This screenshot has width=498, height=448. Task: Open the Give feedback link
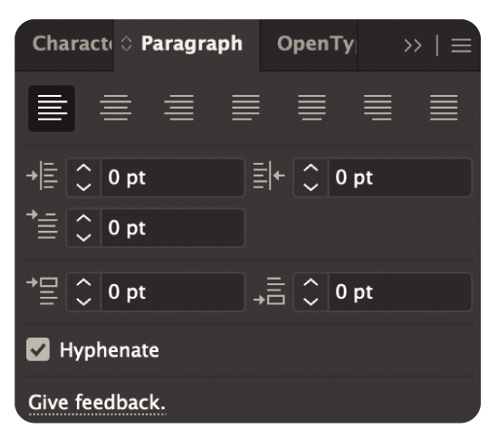[97, 403]
